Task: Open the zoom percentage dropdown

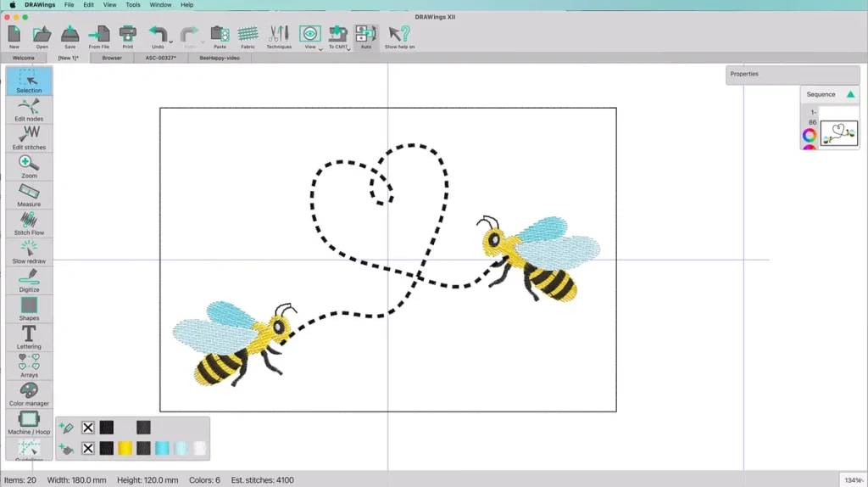Action: click(x=853, y=480)
